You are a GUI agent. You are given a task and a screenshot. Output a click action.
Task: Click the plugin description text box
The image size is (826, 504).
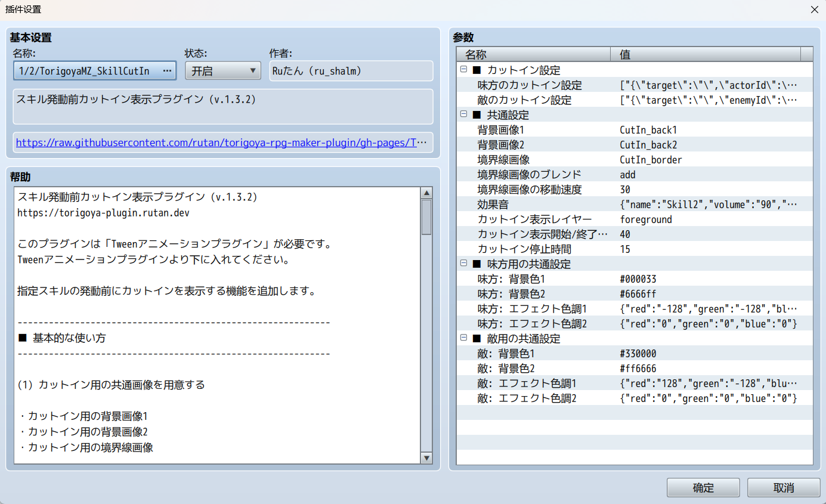click(x=223, y=107)
